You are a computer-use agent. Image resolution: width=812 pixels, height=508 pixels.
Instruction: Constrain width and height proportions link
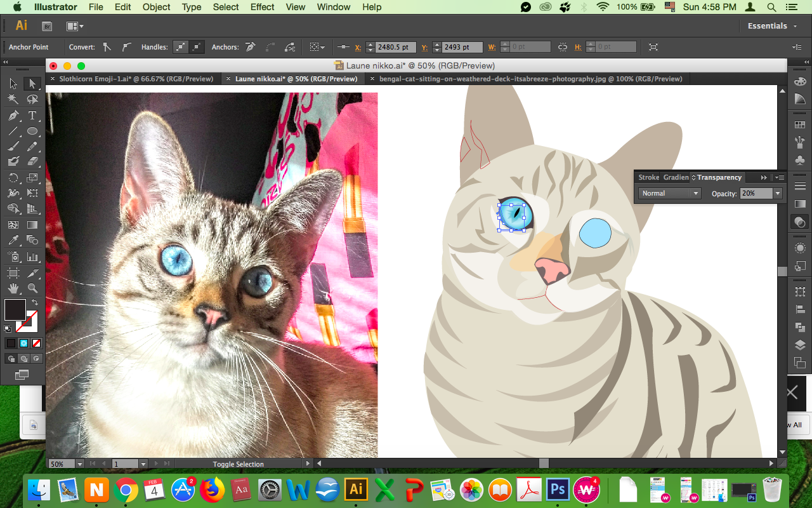click(x=563, y=47)
